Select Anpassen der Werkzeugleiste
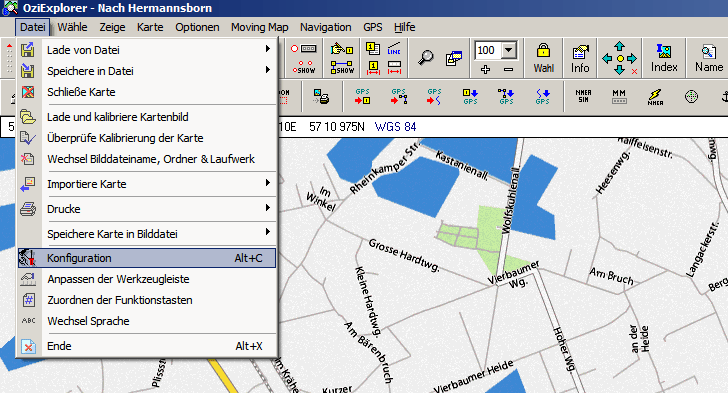 coord(147,279)
